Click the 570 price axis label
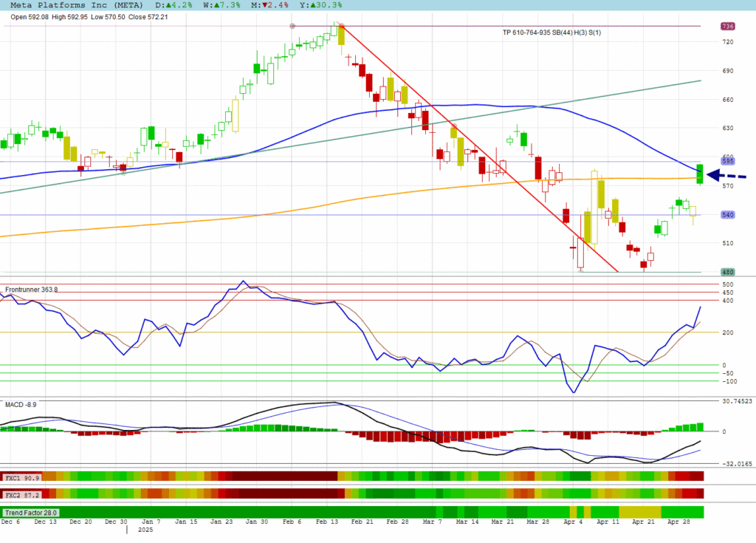Viewport: 756px width, 543px height. pyautogui.click(x=727, y=186)
